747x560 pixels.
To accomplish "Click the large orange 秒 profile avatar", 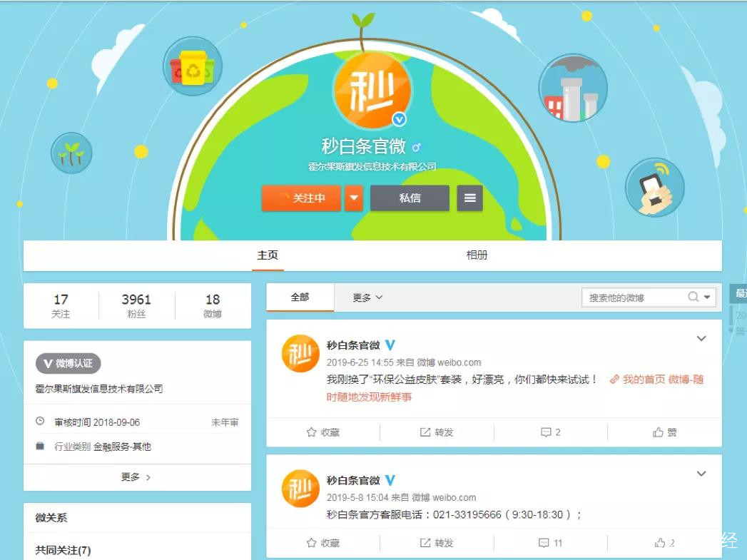I will [372, 91].
